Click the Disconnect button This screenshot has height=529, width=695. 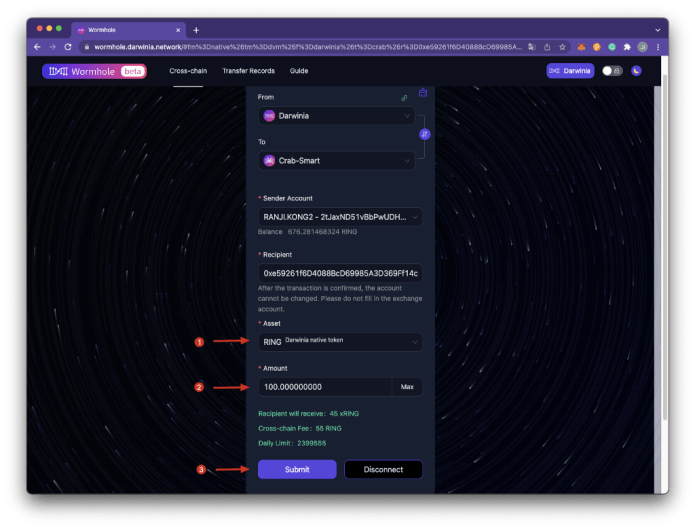(383, 469)
